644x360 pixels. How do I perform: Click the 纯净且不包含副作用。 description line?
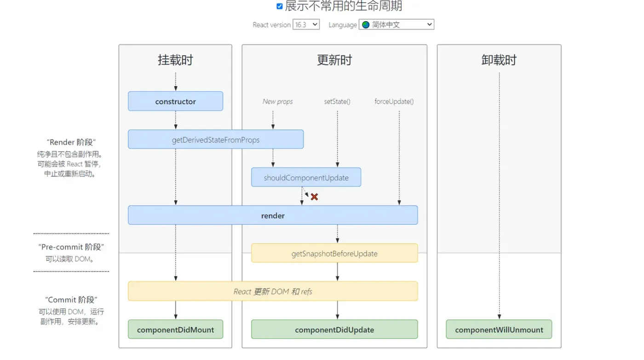click(70, 154)
